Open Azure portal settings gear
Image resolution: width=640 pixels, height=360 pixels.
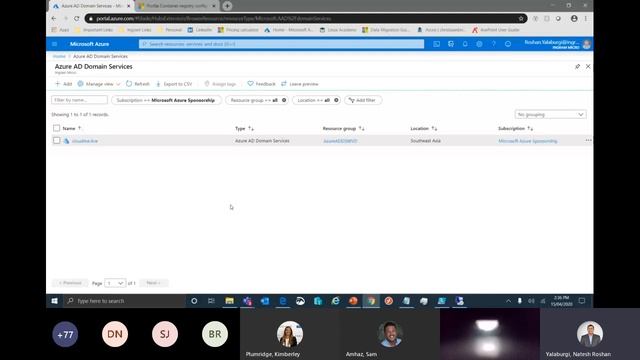pos(479,44)
